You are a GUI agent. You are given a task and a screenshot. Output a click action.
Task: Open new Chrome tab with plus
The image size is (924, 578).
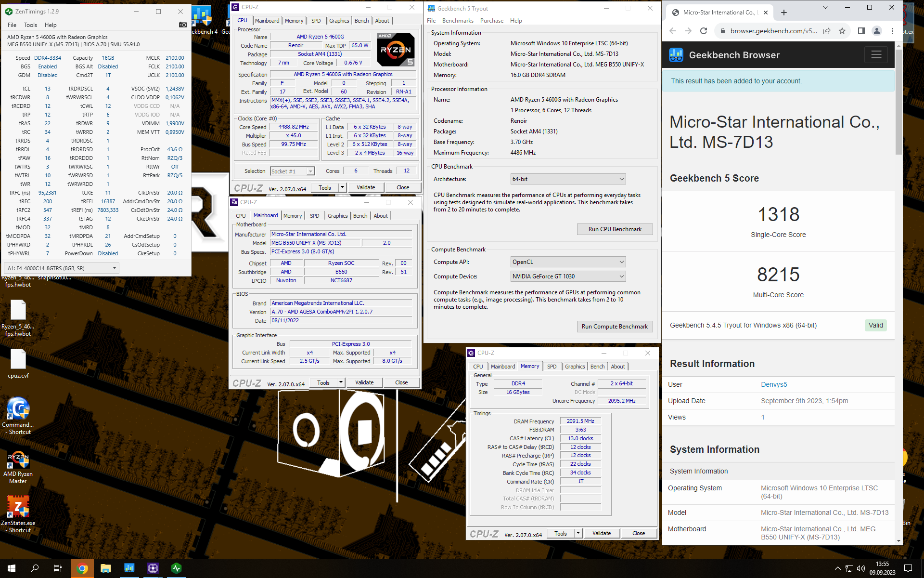784,13
